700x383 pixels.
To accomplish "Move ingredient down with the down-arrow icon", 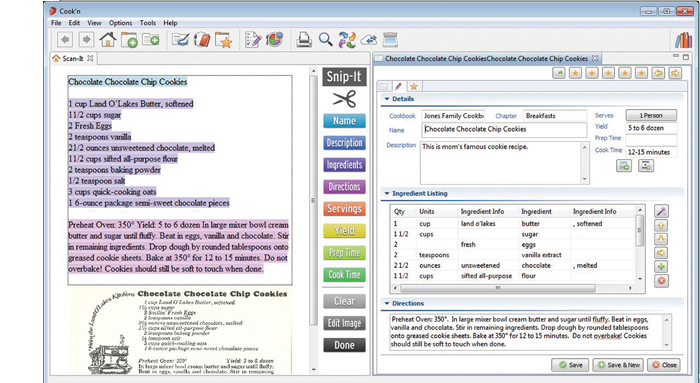I will point(661,239).
